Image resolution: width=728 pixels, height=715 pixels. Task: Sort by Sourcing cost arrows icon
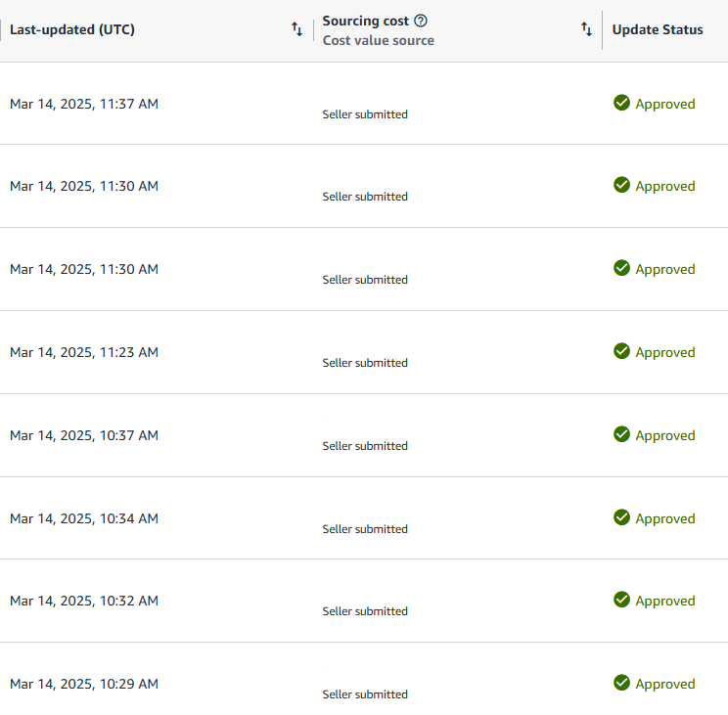pyautogui.click(x=586, y=29)
